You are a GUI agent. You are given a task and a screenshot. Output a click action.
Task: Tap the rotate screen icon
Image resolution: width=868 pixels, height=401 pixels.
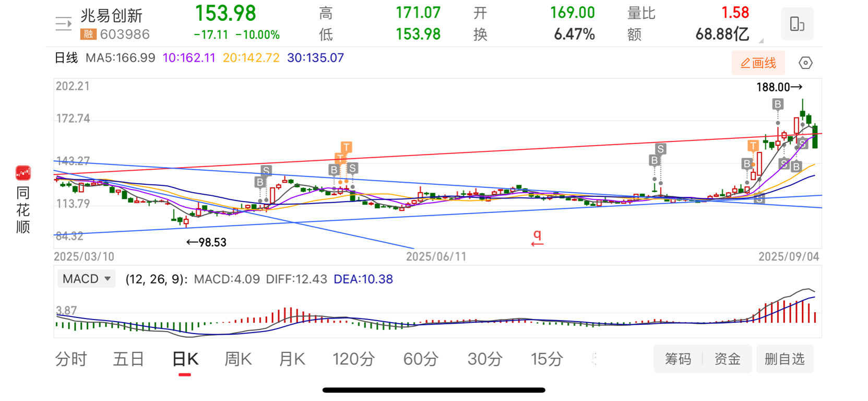pos(797,24)
